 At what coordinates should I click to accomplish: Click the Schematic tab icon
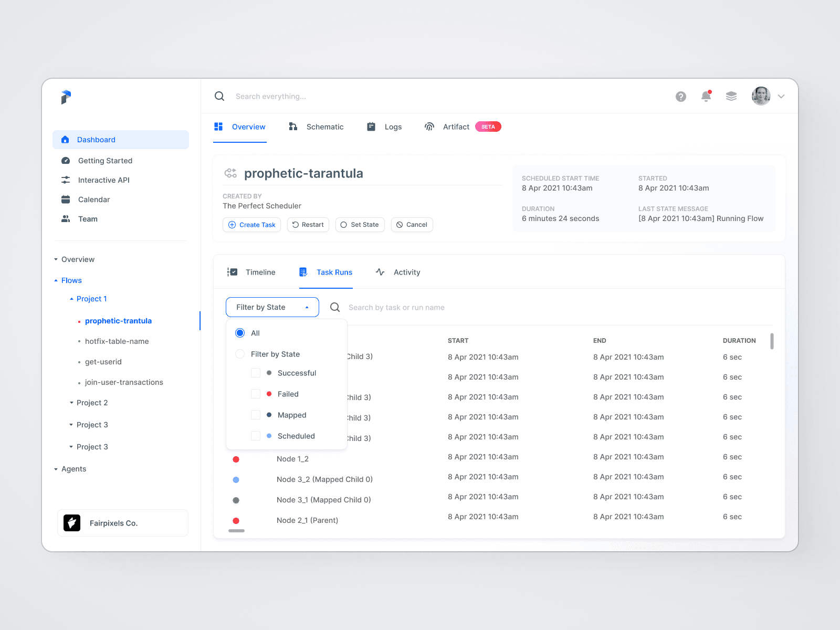(x=293, y=127)
